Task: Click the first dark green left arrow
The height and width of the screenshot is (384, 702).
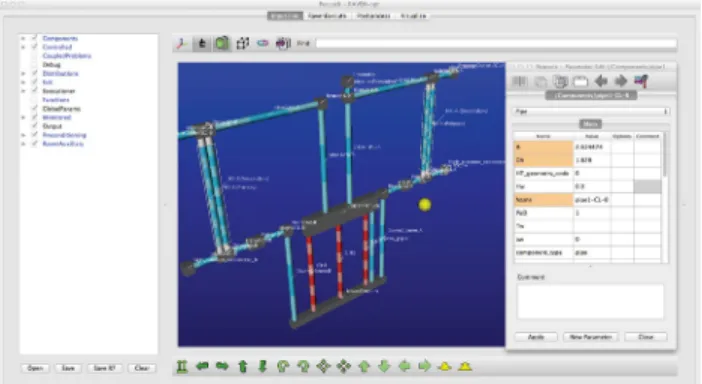Action: click(x=202, y=366)
